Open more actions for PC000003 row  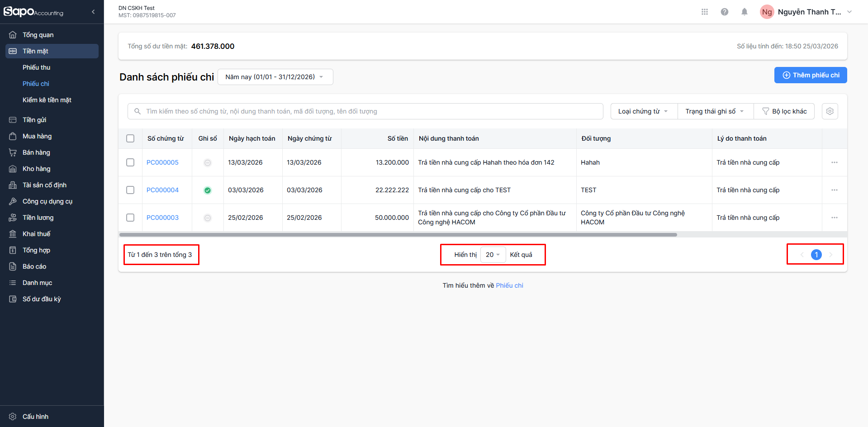(x=834, y=218)
